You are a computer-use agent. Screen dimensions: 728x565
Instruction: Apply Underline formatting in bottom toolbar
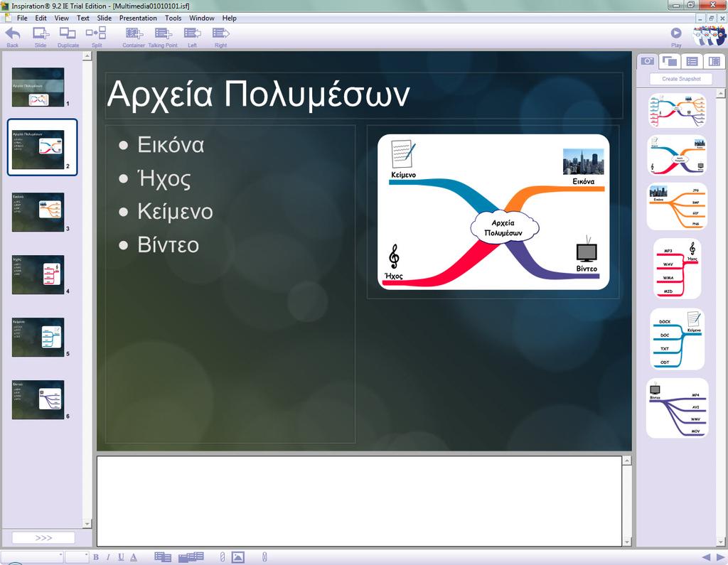(x=121, y=557)
